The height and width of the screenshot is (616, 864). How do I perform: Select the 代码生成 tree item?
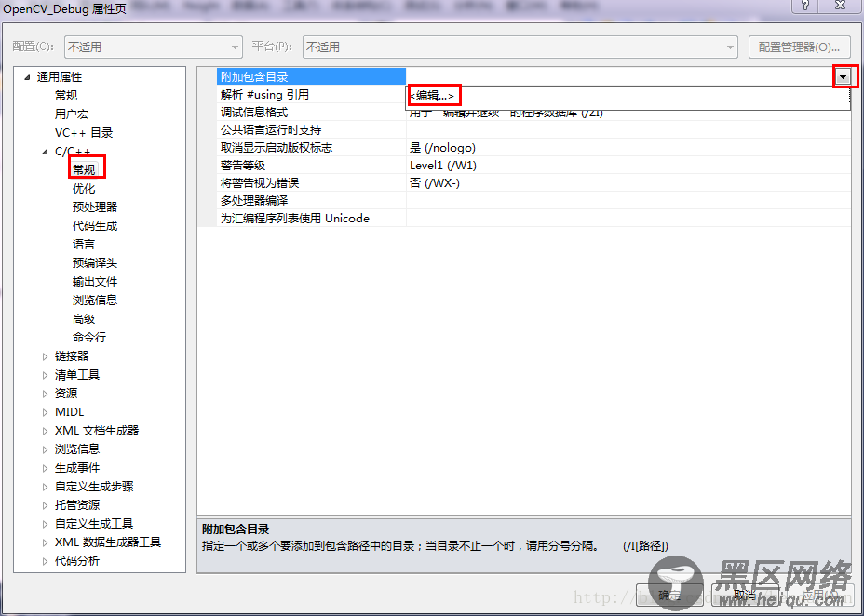(95, 226)
